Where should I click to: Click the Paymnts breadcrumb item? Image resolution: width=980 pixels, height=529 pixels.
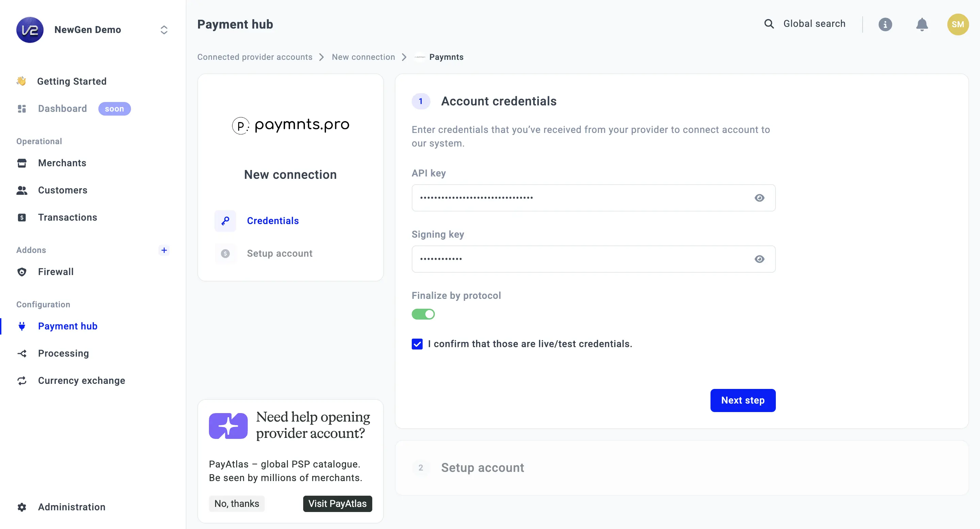(x=446, y=57)
